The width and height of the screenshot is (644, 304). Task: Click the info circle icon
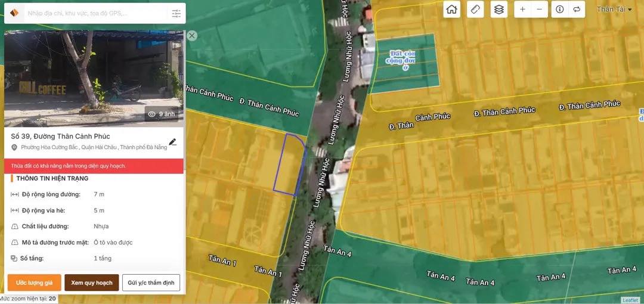(560, 9)
